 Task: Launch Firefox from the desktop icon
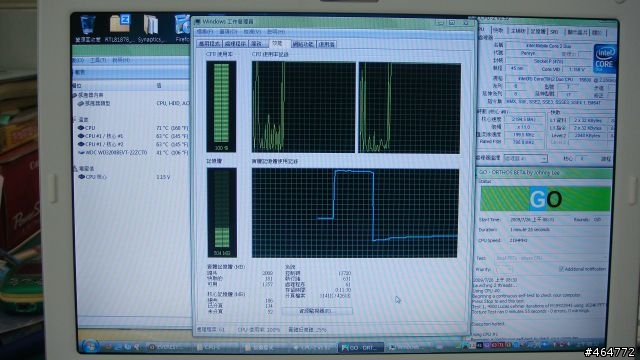182,28
